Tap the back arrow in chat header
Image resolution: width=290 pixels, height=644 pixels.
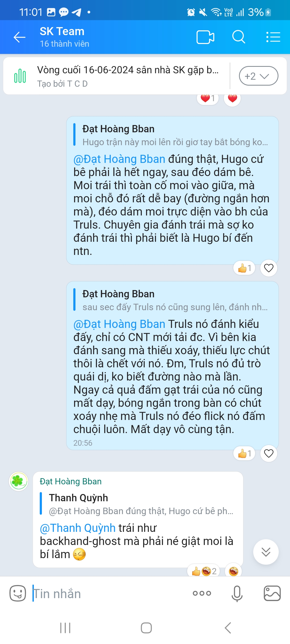tap(19, 37)
